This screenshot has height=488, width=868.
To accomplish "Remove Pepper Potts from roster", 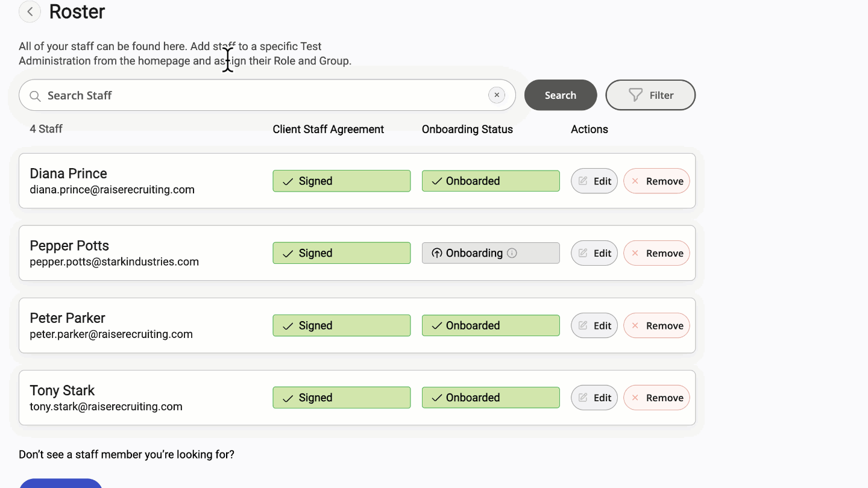I will point(656,253).
